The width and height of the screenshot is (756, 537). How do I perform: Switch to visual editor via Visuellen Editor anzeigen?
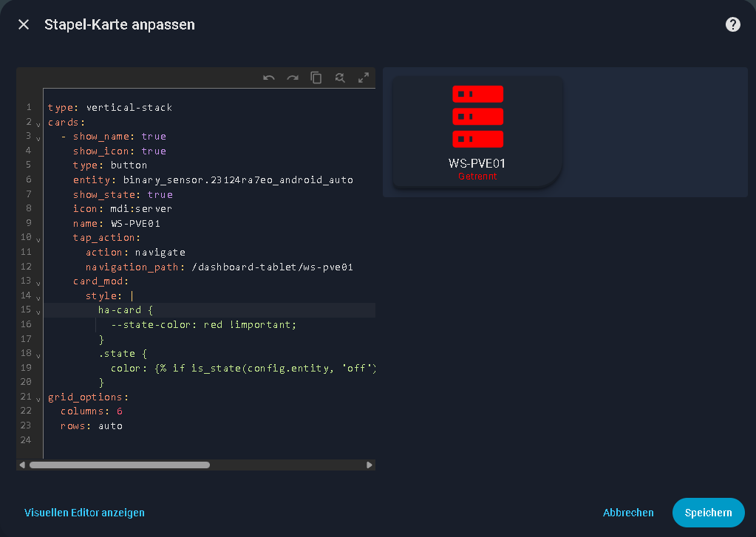[84, 513]
